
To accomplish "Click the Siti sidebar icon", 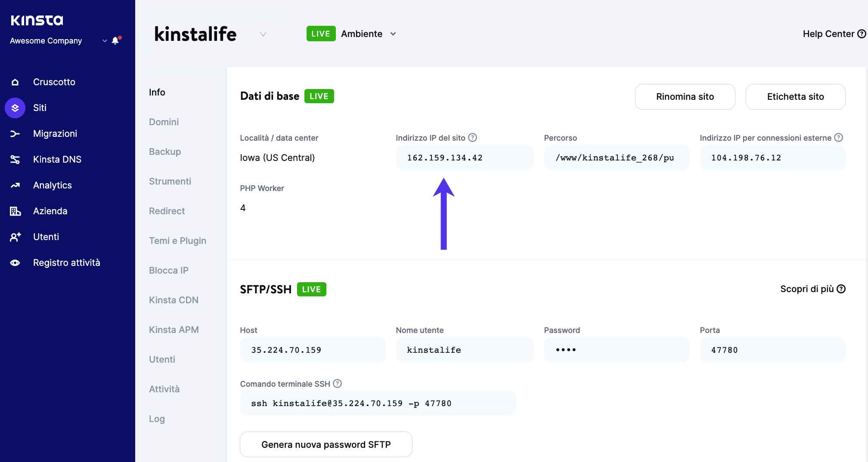I will (15, 108).
